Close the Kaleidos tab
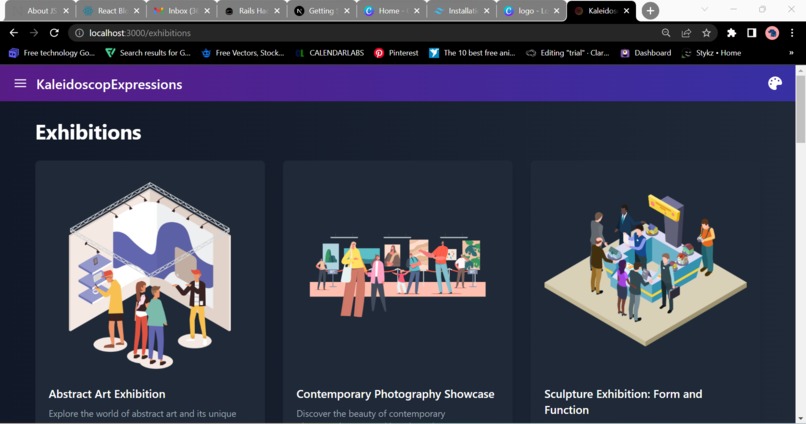Screen dimensions: 806x424 [x=626, y=11]
